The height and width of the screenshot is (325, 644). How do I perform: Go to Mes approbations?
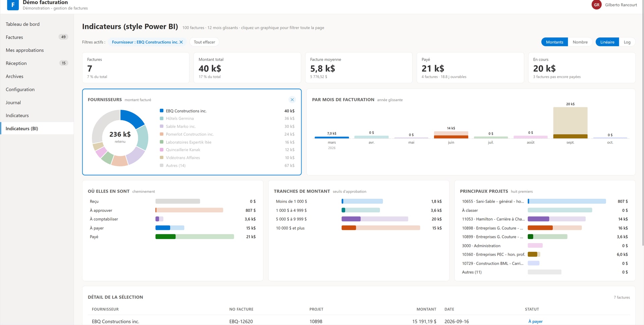coord(37,50)
